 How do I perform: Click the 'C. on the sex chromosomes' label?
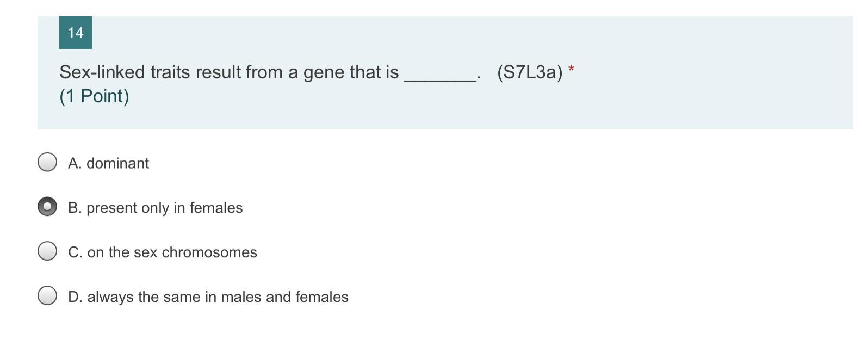tap(162, 252)
